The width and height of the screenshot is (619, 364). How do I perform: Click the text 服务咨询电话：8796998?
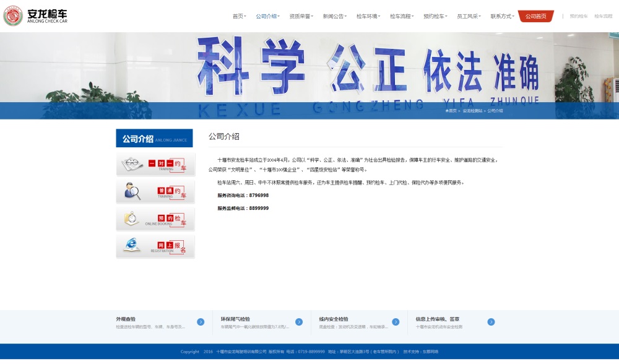point(243,196)
